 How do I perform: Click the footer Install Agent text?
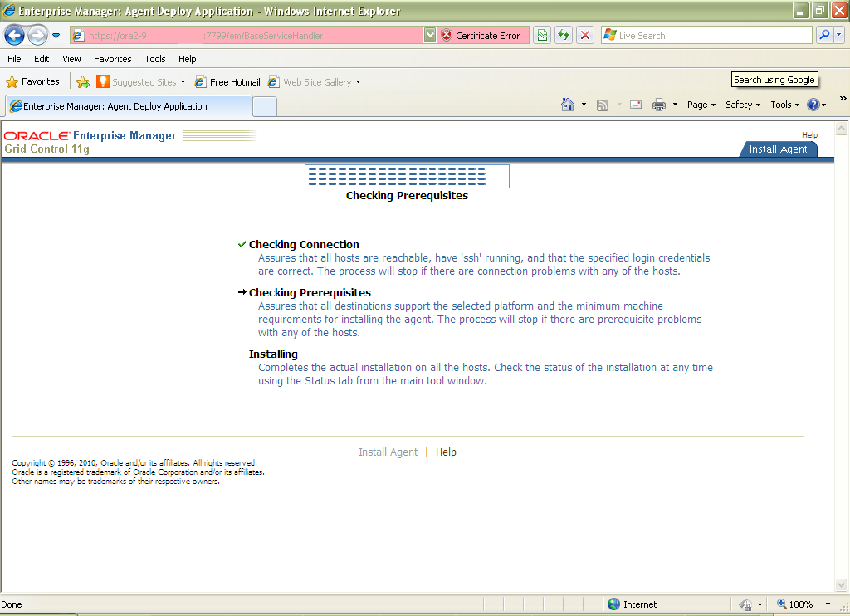(x=388, y=452)
